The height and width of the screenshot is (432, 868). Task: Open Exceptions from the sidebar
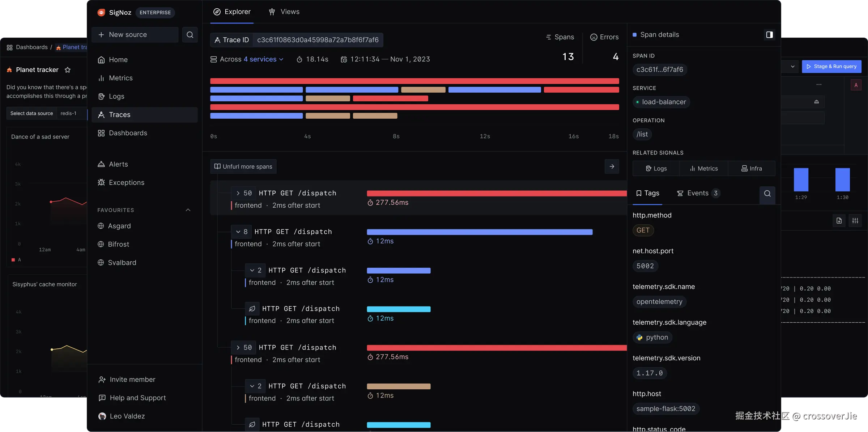126,183
